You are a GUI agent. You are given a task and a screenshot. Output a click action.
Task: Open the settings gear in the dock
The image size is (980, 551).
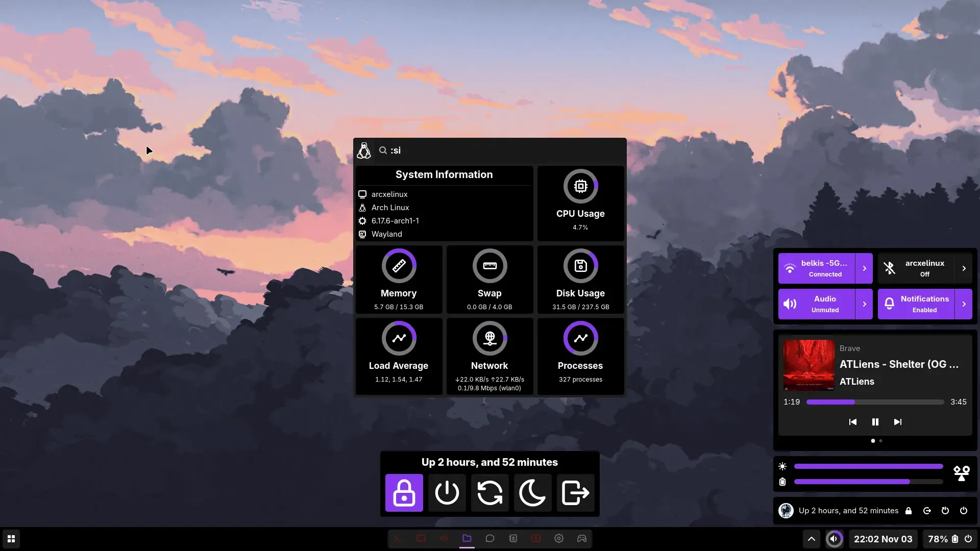pyautogui.click(x=559, y=539)
